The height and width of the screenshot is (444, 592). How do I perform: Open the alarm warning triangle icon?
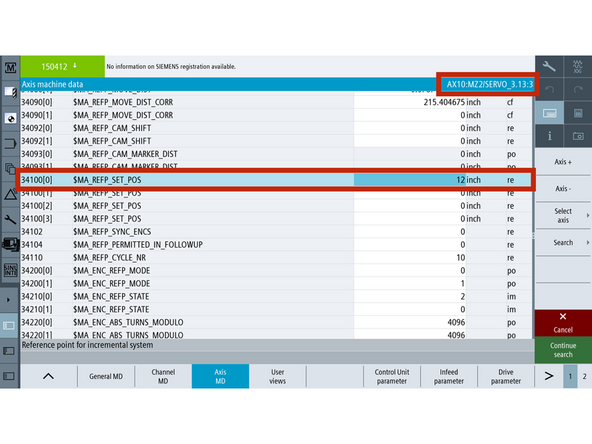10,194
